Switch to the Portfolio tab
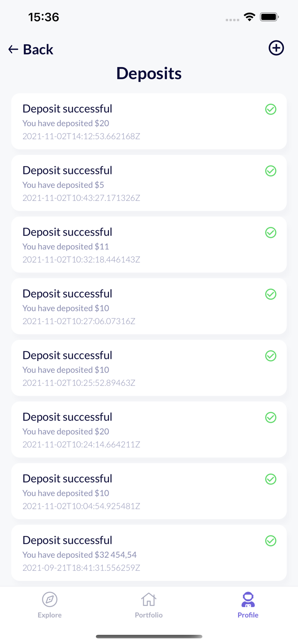298x644 pixels. pos(149,604)
